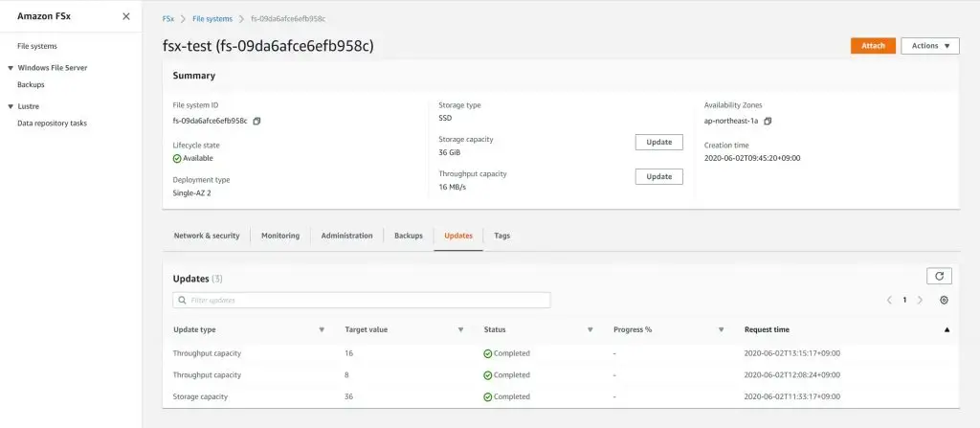980x428 pixels.
Task: Collapse the Windows File Server section
Action: (11, 68)
